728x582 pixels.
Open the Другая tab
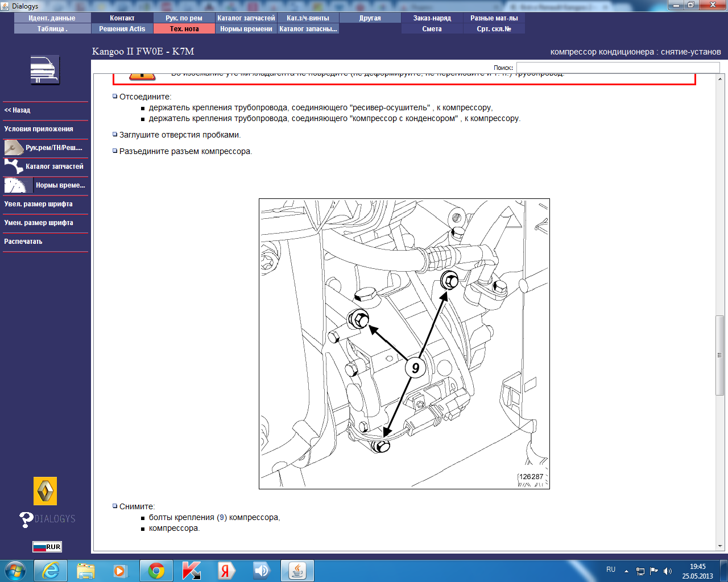(x=370, y=18)
